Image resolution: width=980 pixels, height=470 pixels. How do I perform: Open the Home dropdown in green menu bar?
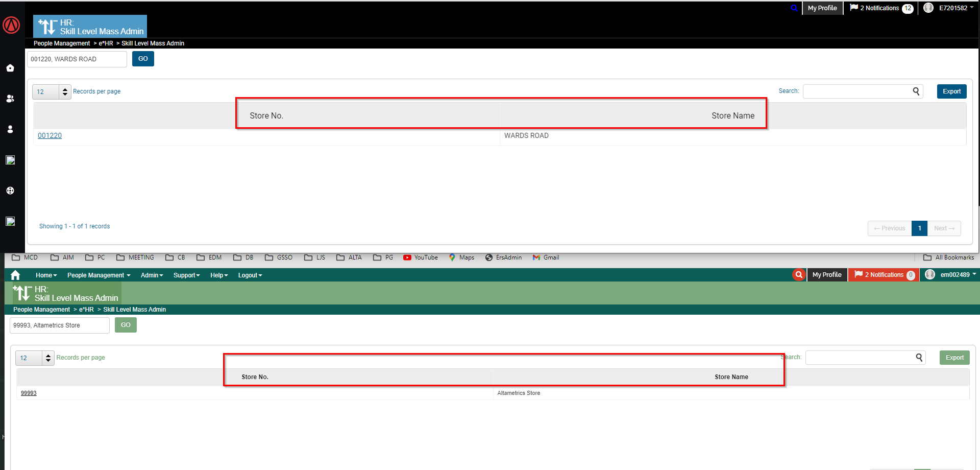[x=46, y=275]
